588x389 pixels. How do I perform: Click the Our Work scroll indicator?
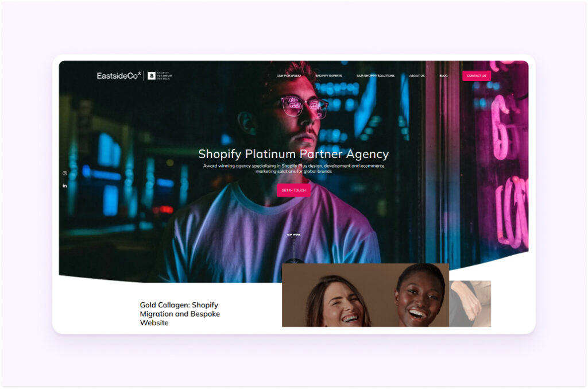[x=293, y=234]
